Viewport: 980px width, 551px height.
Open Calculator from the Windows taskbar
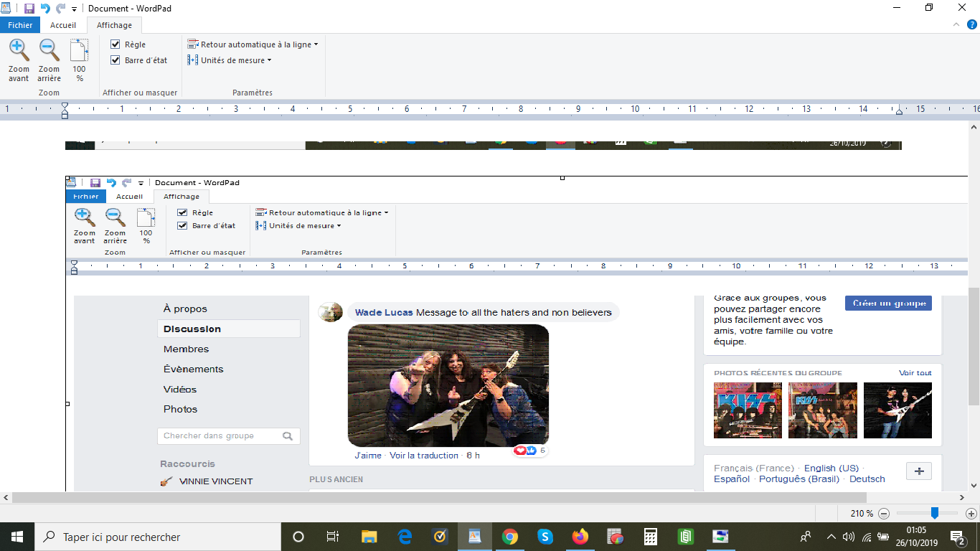pos(651,537)
